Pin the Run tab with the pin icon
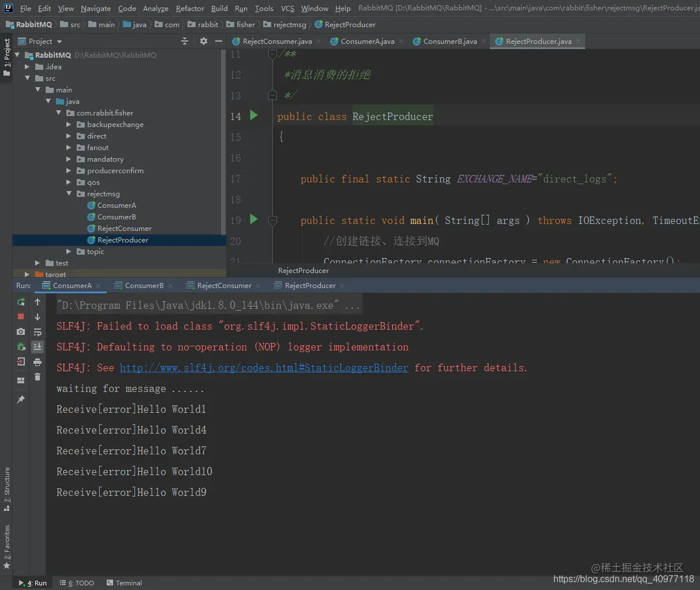The image size is (700, 590). [x=21, y=399]
